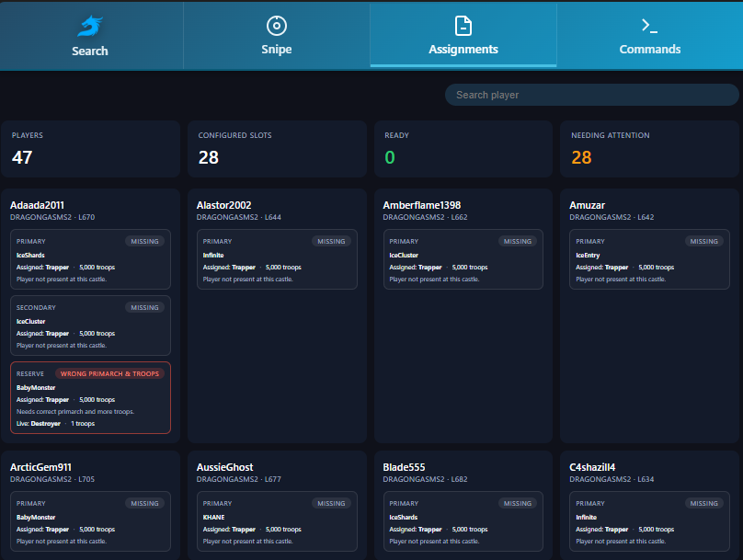
Task: Select the Snipe crosshair target icon
Action: pyautogui.click(x=276, y=24)
